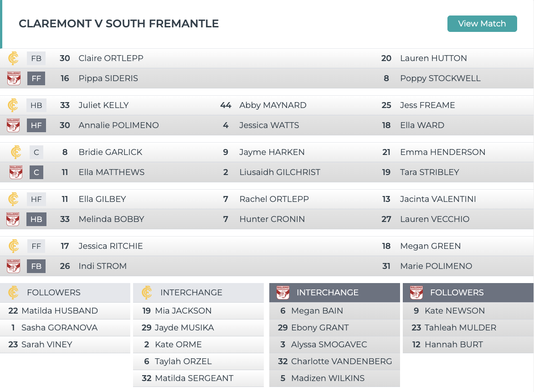Viewport: 534px width, 392px height.
Task: Click Bulldogs logo in Followers header
Action: (x=416, y=293)
